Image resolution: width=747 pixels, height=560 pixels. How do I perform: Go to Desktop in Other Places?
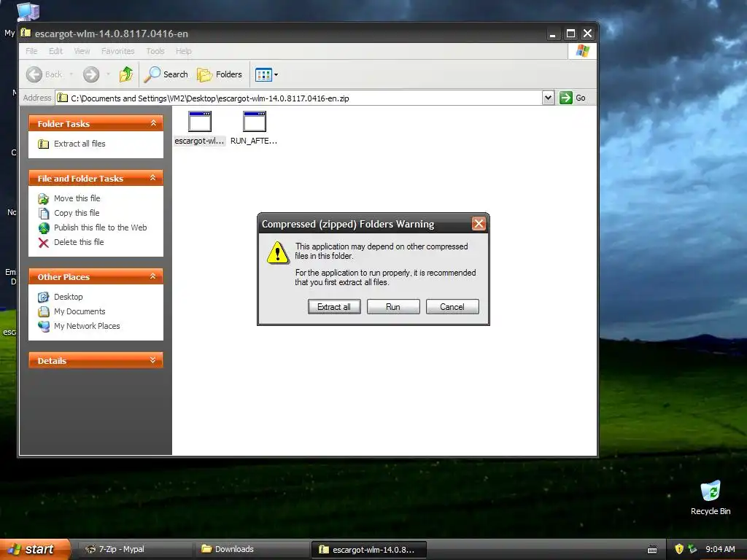(x=68, y=297)
